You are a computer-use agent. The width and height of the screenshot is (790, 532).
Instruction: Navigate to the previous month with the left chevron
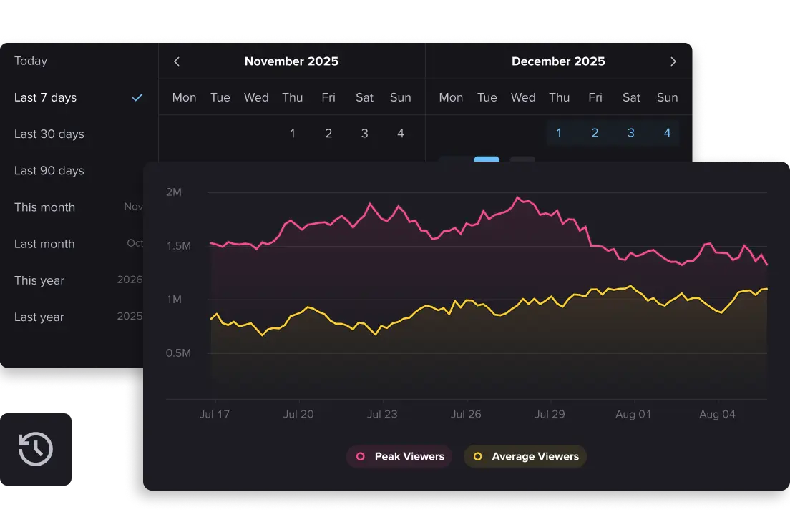click(x=176, y=61)
